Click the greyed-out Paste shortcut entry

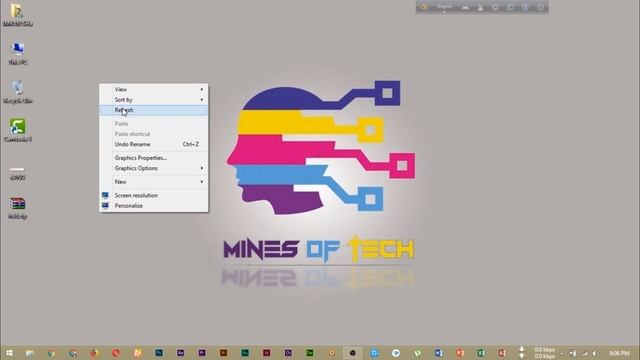coord(153,134)
